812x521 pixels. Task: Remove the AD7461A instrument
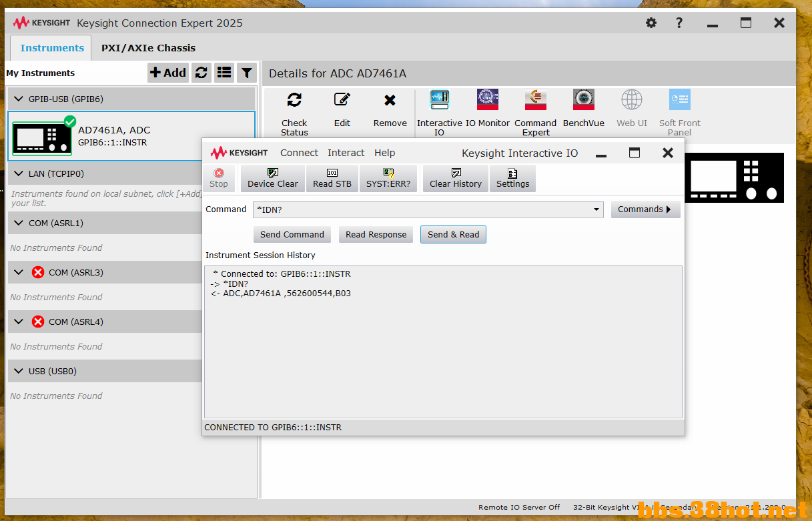pyautogui.click(x=390, y=110)
